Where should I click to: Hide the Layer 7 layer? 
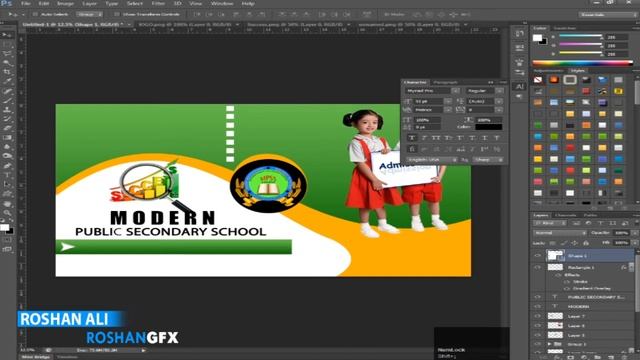click(538, 316)
